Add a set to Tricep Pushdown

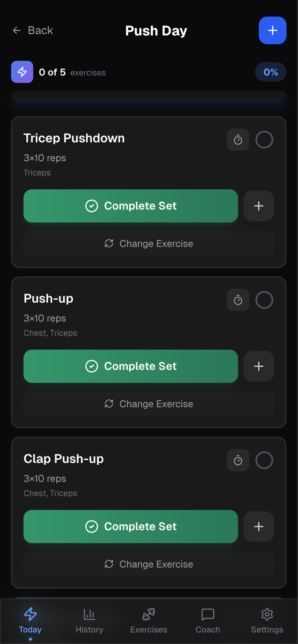(x=259, y=206)
